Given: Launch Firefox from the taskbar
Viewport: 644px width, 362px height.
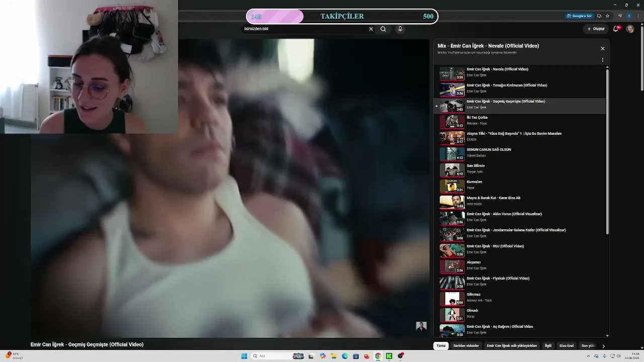Looking at the screenshot, I should [367, 356].
